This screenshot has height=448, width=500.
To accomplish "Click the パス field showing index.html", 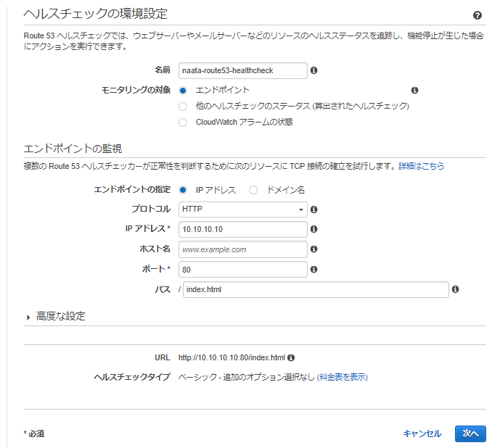I will tap(316, 289).
